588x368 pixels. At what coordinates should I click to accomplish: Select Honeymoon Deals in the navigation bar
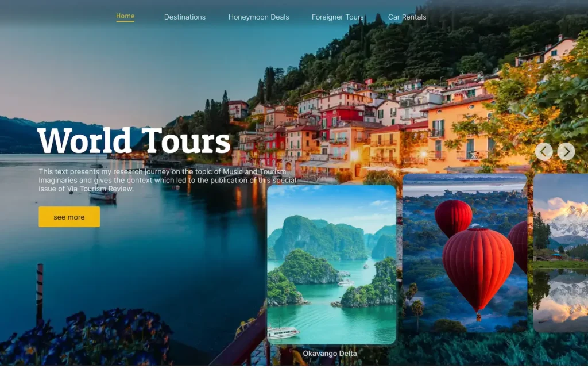pyautogui.click(x=259, y=17)
